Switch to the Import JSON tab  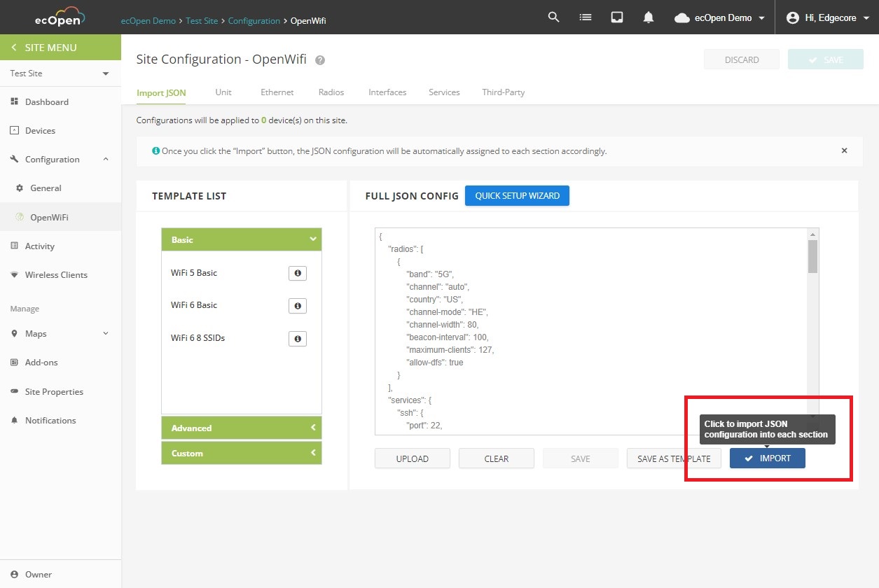click(161, 92)
